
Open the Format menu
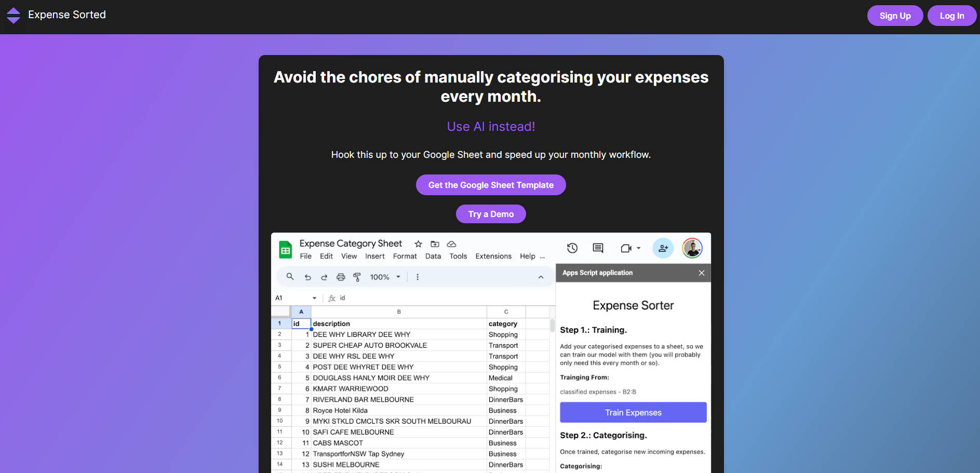pyautogui.click(x=405, y=256)
